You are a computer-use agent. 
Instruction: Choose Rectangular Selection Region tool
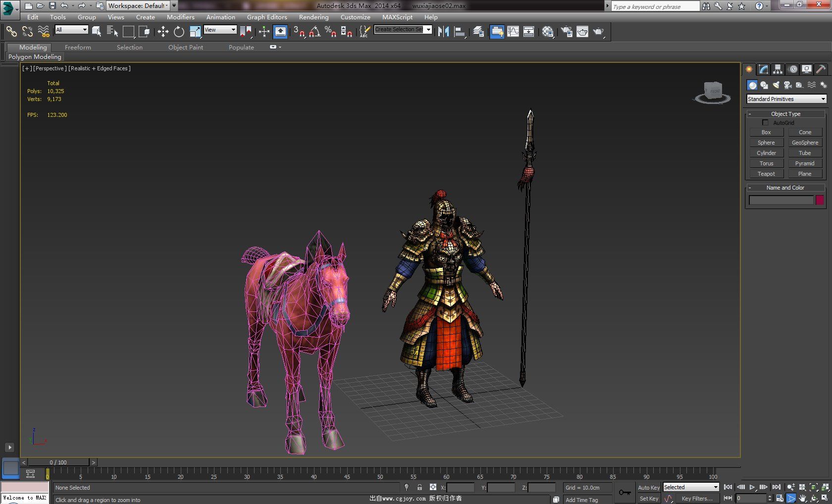pyautogui.click(x=128, y=32)
